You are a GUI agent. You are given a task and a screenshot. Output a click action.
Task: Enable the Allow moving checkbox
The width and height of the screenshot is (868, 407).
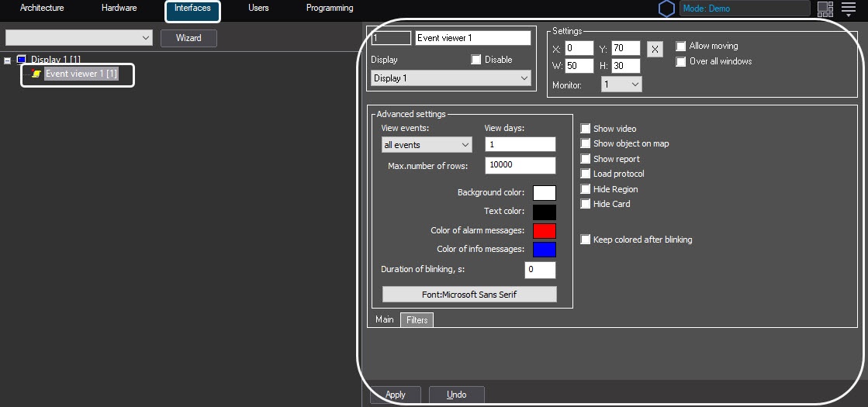click(x=681, y=47)
